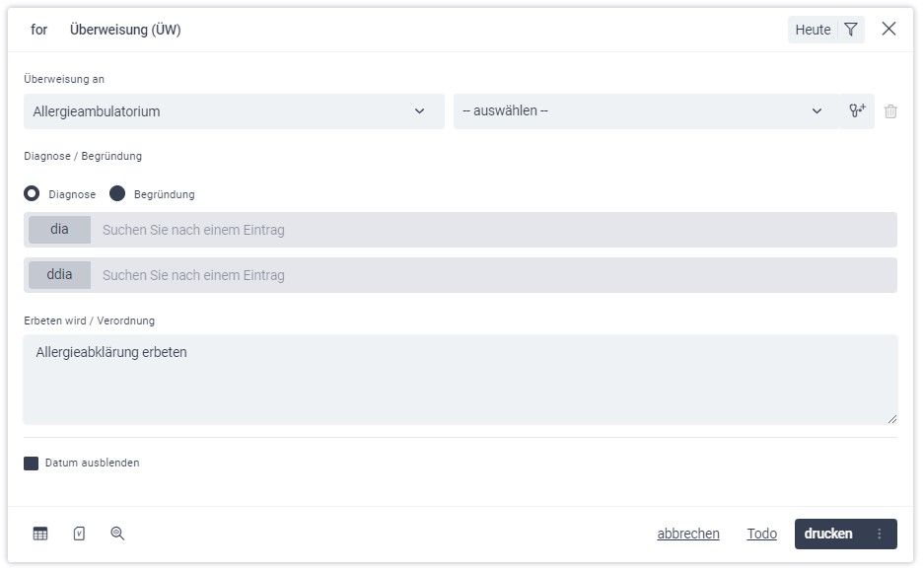Viewport: 924px width, 571px height.
Task: Click the filter funnel icon beside Heute
Action: coord(850,30)
